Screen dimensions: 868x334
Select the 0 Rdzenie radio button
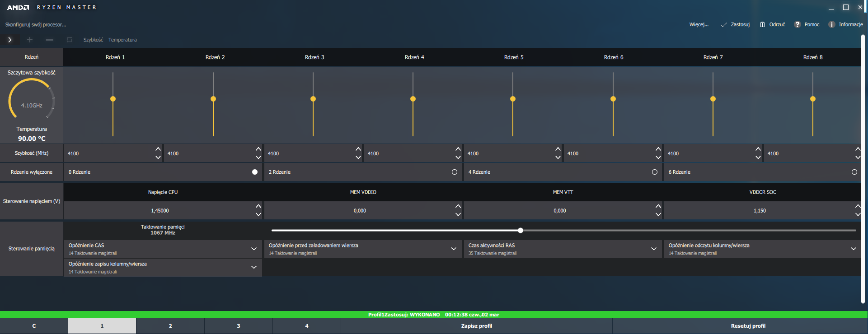click(255, 172)
